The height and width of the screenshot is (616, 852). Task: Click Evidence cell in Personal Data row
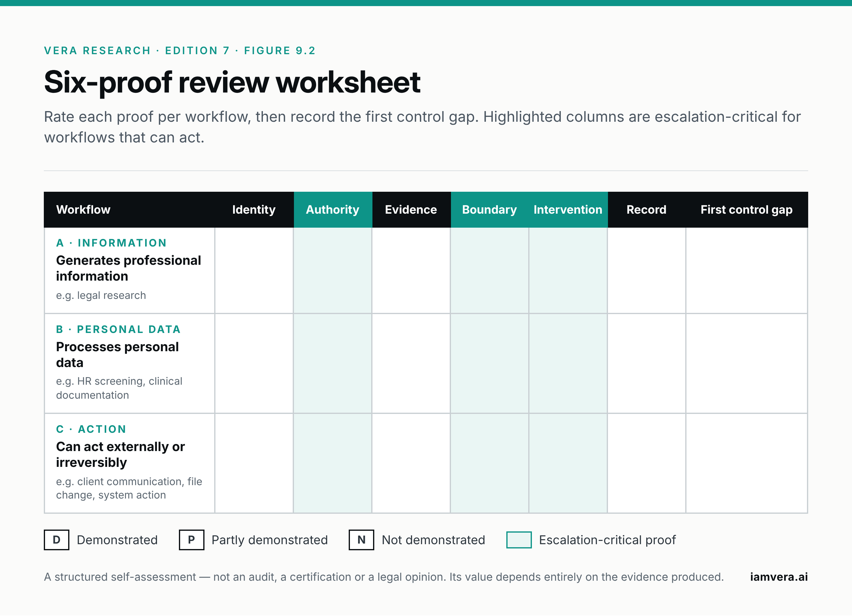tap(411, 363)
